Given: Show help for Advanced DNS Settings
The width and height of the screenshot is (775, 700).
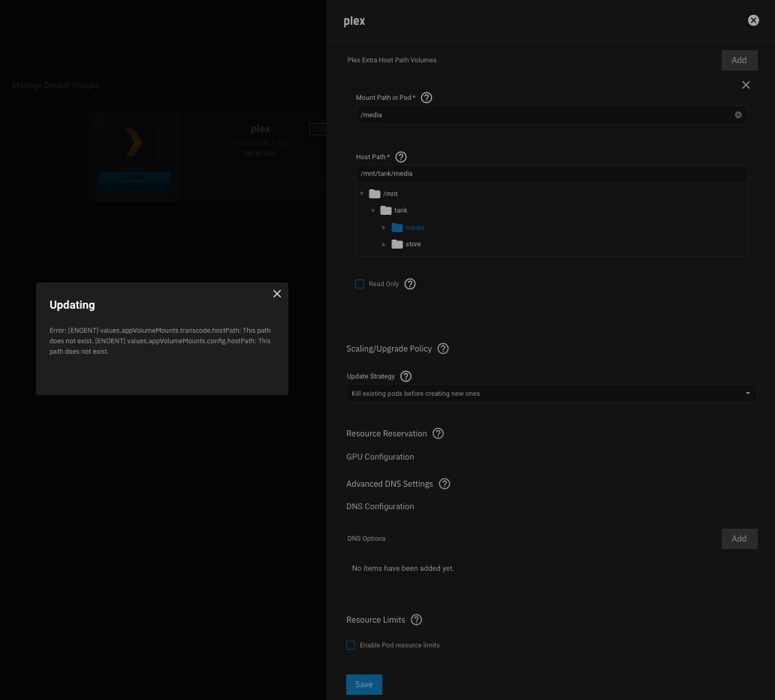Looking at the screenshot, I should pyautogui.click(x=445, y=484).
